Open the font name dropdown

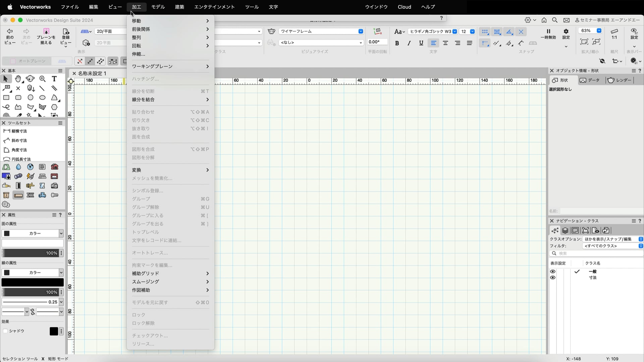[x=433, y=32]
